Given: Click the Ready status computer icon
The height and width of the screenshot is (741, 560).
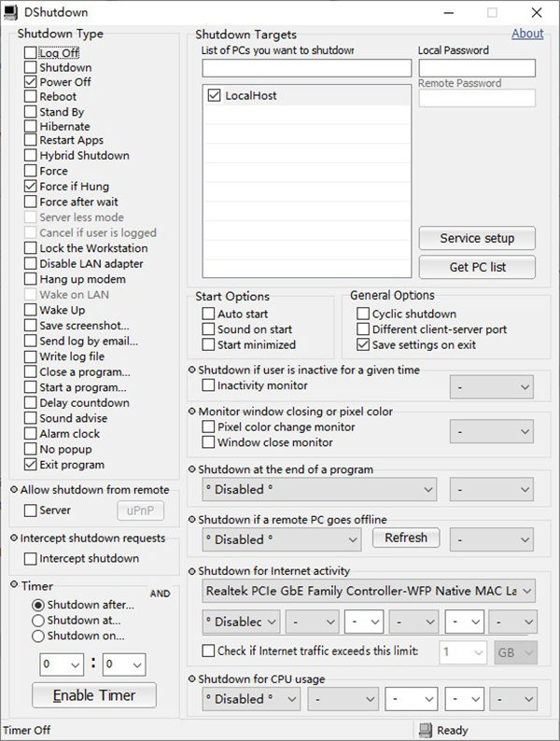Looking at the screenshot, I should (426, 730).
